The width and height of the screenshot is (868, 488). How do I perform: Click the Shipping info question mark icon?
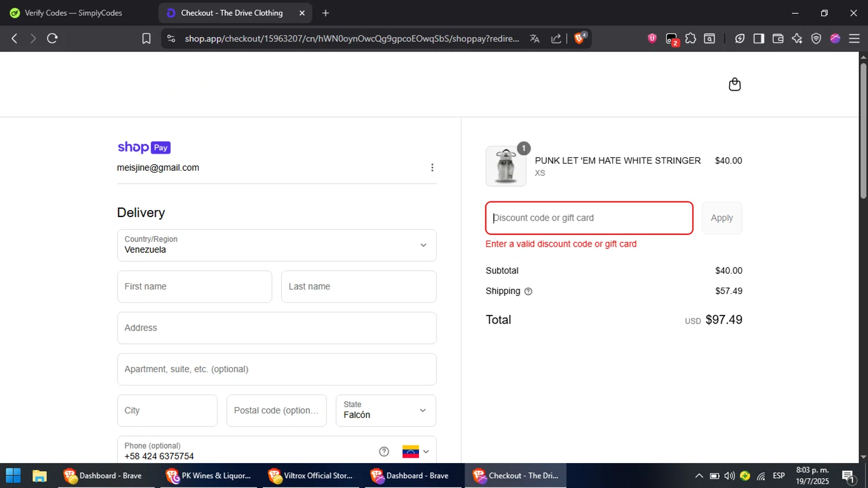point(528,291)
